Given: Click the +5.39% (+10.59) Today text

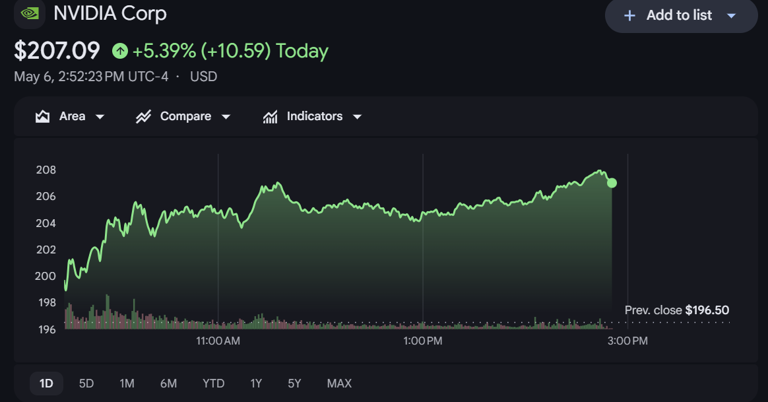Looking at the screenshot, I should tap(230, 51).
